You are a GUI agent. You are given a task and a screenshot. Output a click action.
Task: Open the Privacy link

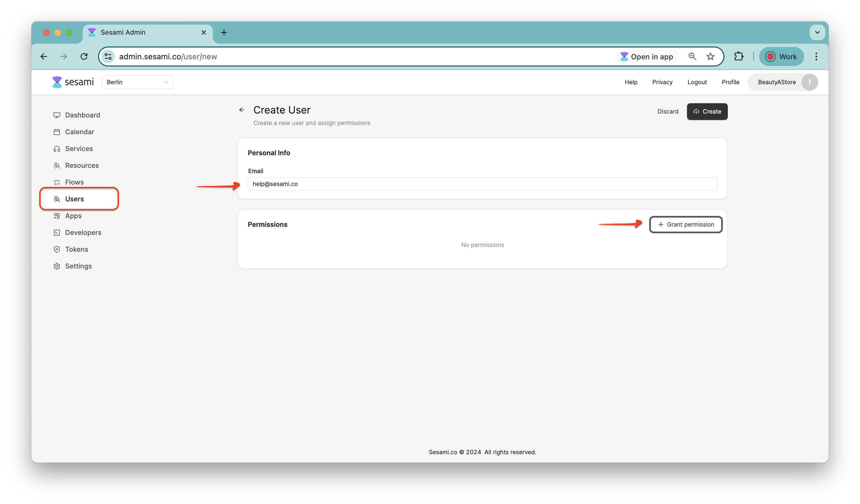[662, 82]
